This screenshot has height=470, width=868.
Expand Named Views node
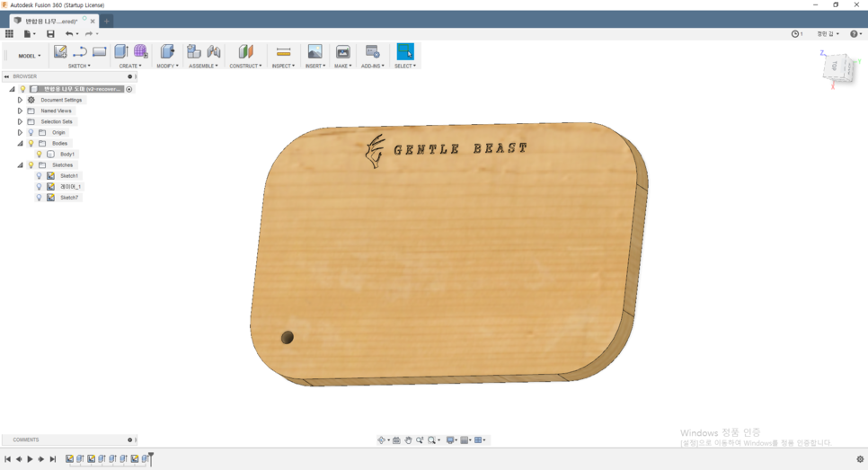(x=20, y=111)
